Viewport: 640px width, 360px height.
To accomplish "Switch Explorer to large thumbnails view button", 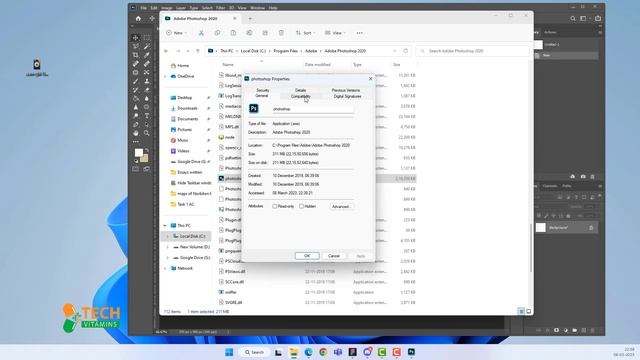I will [x=529, y=311].
